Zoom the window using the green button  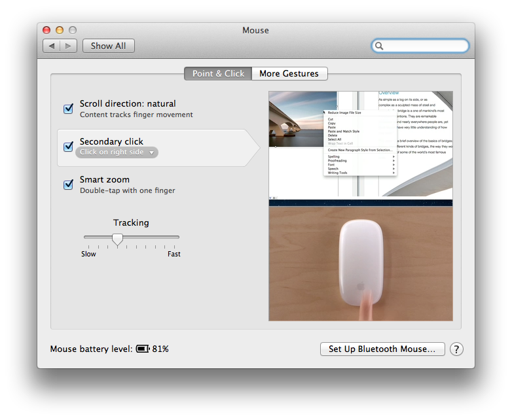(x=73, y=30)
